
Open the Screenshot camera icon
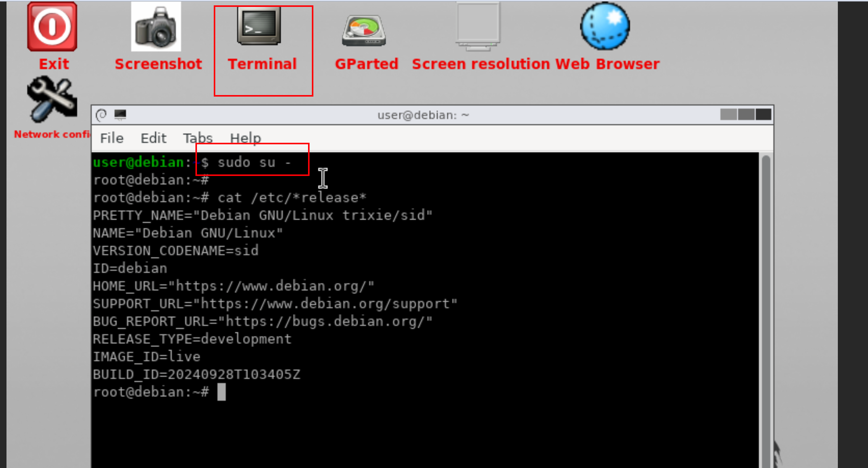pyautogui.click(x=156, y=27)
